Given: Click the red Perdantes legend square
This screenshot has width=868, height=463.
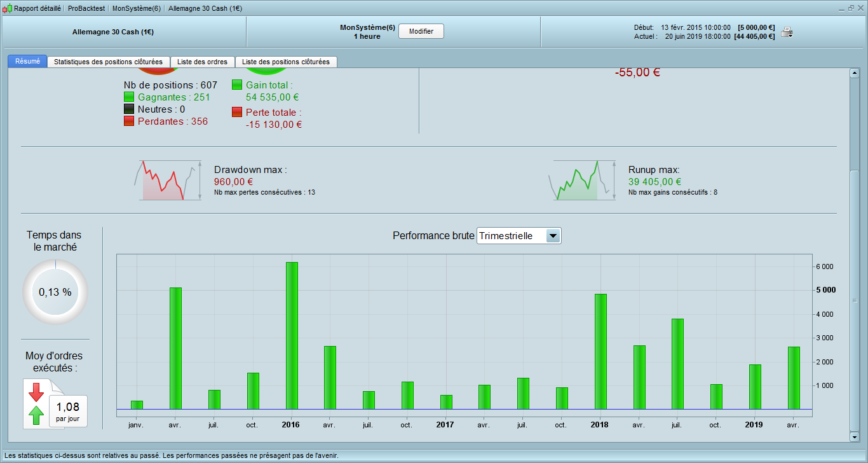Looking at the screenshot, I should coord(129,121).
